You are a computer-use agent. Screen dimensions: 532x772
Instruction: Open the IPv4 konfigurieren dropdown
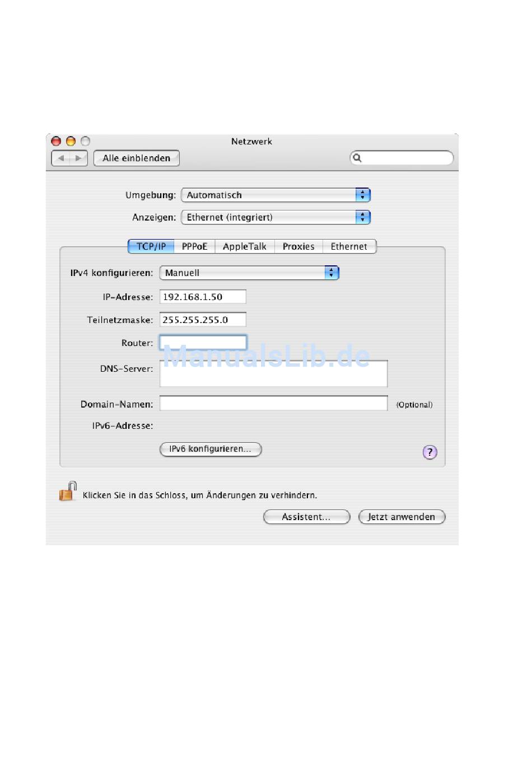point(249,273)
